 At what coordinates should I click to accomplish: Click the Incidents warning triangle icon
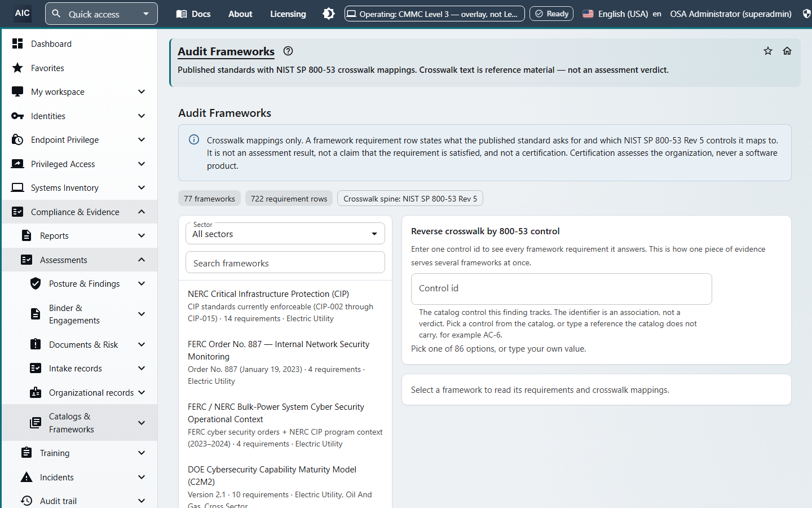coord(27,477)
